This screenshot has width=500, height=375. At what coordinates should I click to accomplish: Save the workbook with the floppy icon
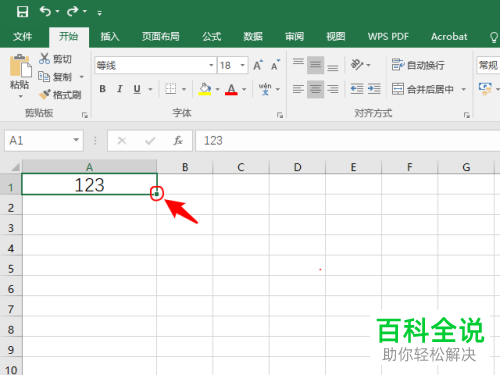tap(22, 12)
